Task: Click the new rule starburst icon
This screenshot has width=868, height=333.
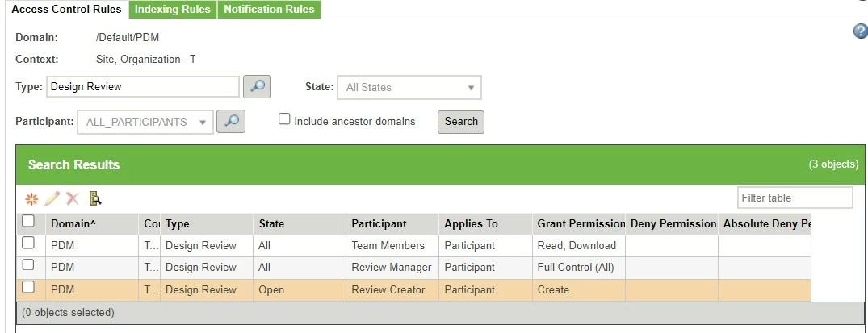Action: point(31,198)
